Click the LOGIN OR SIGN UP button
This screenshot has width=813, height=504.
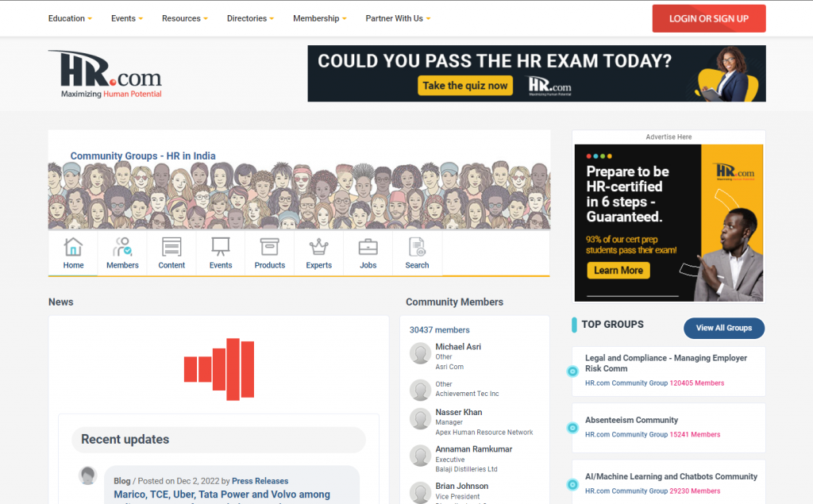point(708,17)
